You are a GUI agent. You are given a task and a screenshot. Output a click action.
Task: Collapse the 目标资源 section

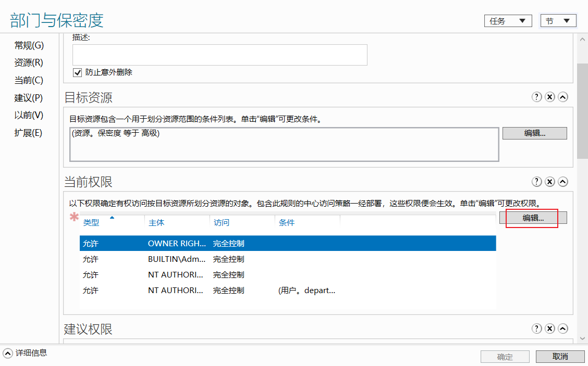coord(563,97)
